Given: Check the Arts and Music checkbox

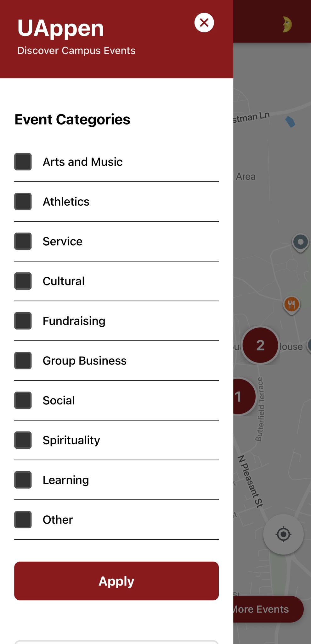Looking at the screenshot, I should (x=23, y=162).
